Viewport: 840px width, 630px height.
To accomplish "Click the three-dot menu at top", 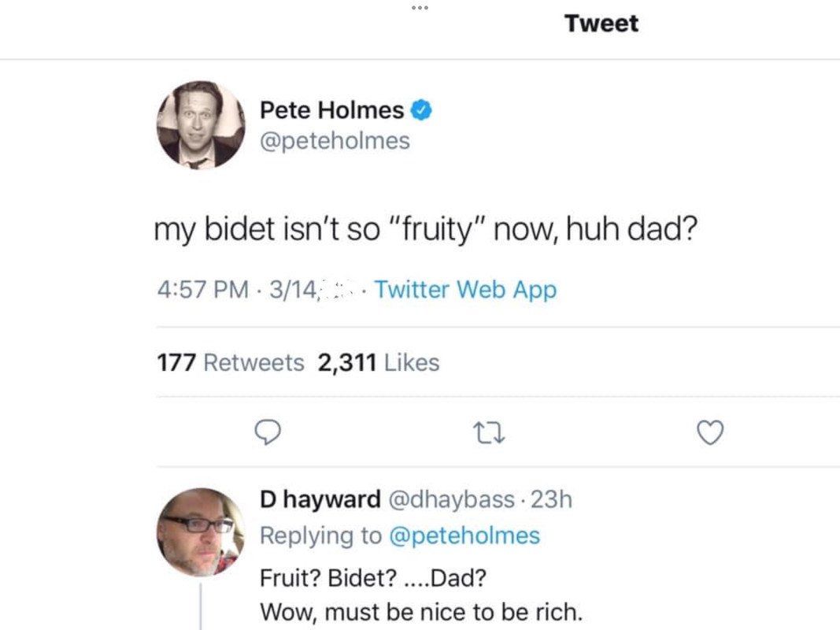I will click(420, 8).
